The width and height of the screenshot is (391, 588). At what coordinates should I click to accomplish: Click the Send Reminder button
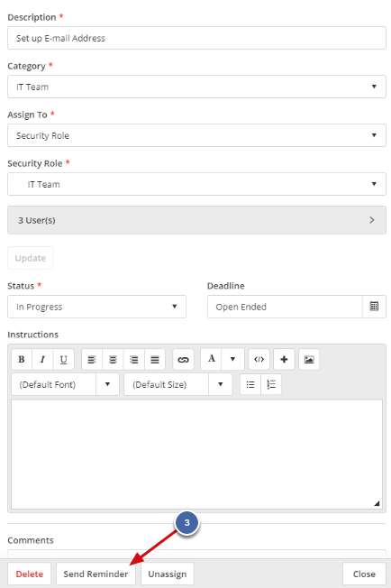click(x=95, y=574)
